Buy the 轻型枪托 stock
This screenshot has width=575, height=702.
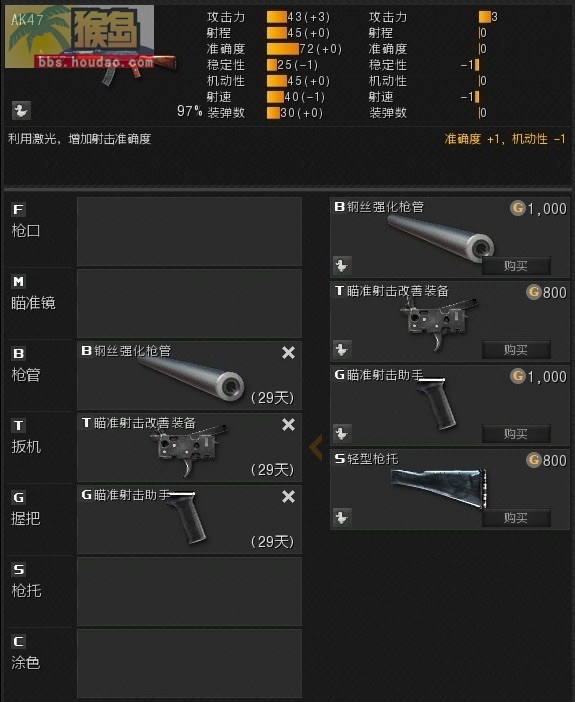(516, 518)
